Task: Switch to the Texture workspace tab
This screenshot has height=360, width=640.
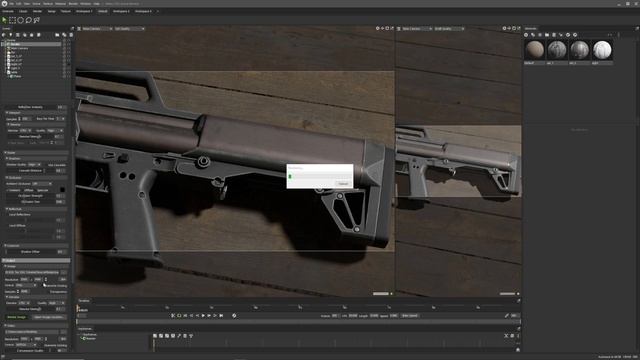Action: pyautogui.click(x=66, y=11)
